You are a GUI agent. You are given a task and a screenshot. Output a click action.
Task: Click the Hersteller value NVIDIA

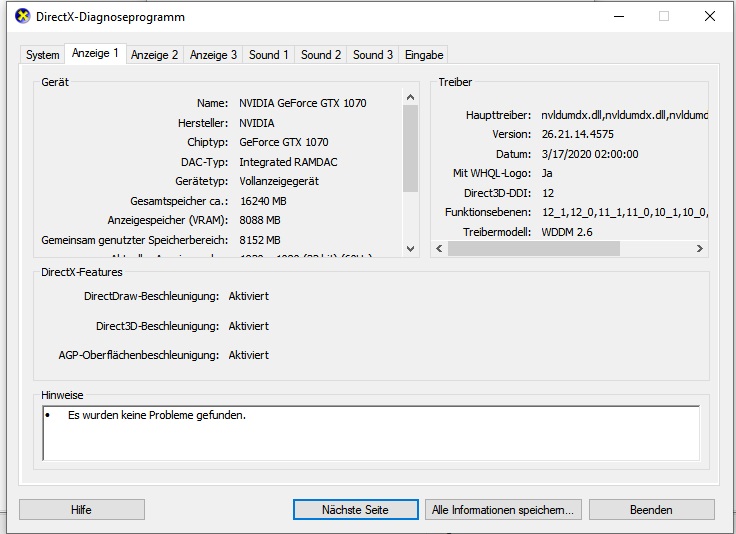257,123
